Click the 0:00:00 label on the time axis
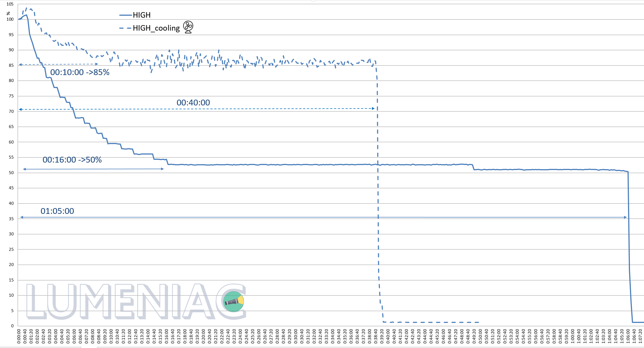 pyautogui.click(x=19, y=336)
